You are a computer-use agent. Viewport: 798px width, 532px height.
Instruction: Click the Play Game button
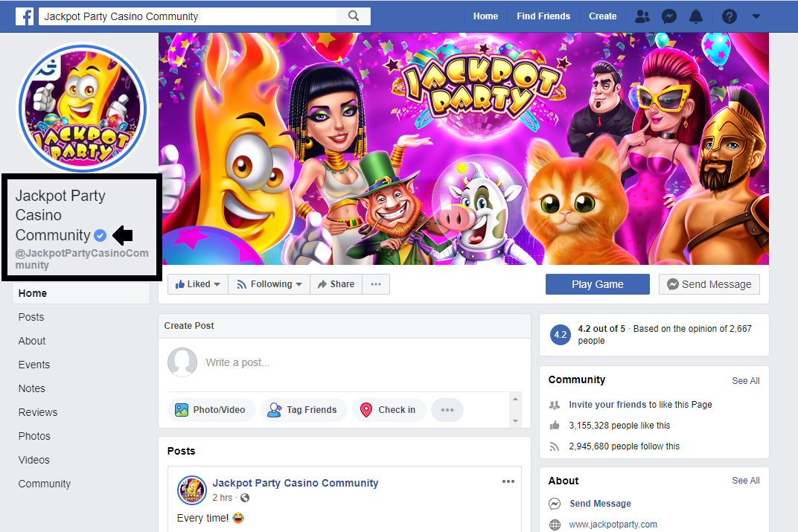point(597,284)
